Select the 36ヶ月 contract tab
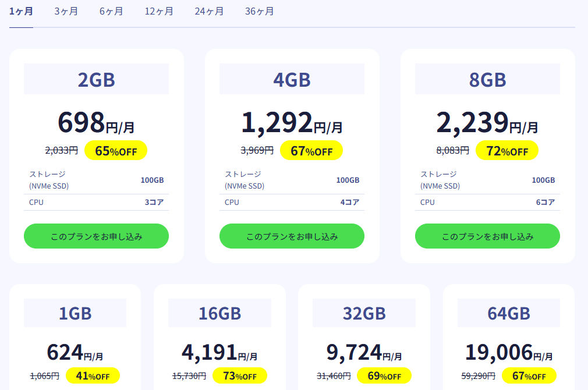This screenshot has height=390, width=588. click(259, 12)
